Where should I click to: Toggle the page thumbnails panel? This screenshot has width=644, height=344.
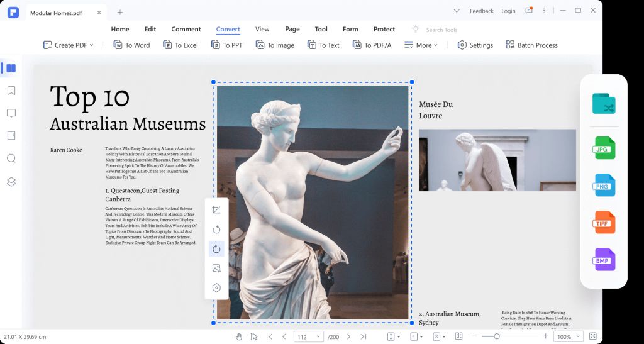11,68
